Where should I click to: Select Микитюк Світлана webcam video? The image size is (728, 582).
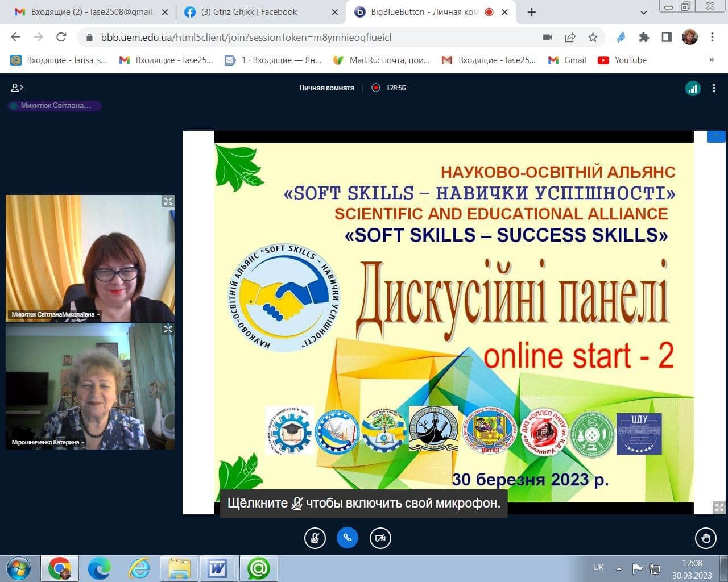tap(90, 259)
